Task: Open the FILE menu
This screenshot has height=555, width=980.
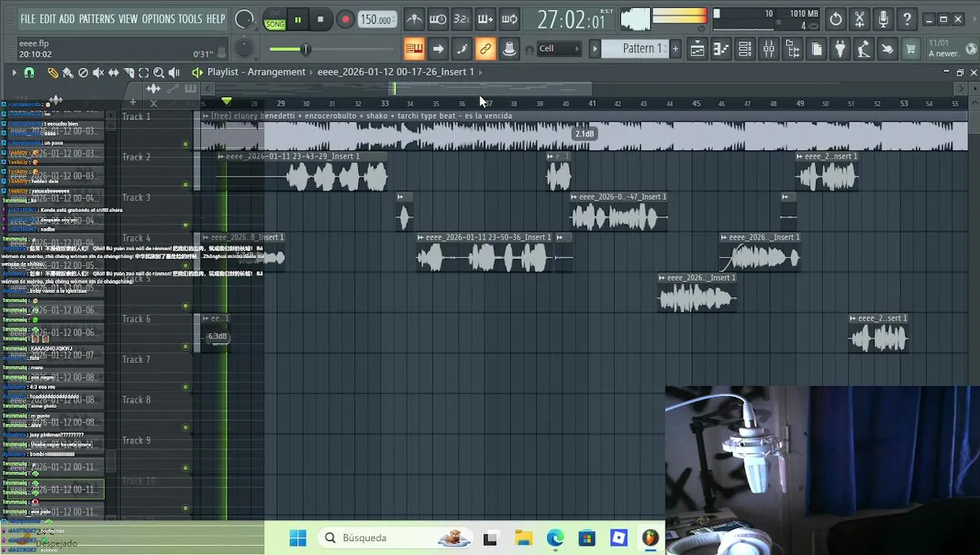Action: [x=28, y=19]
